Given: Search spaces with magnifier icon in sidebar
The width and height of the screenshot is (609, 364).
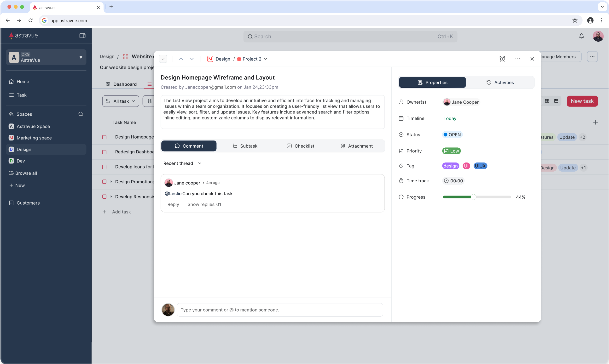Looking at the screenshot, I should 81,114.
